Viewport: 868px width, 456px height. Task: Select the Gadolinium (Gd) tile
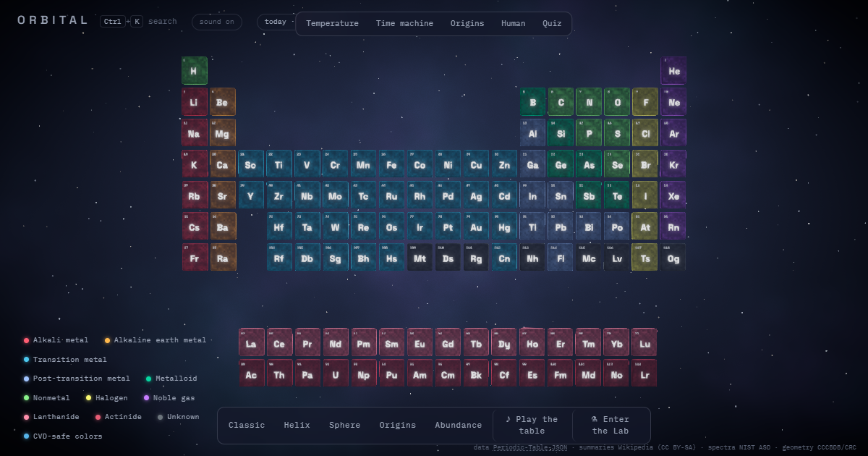point(448,342)
